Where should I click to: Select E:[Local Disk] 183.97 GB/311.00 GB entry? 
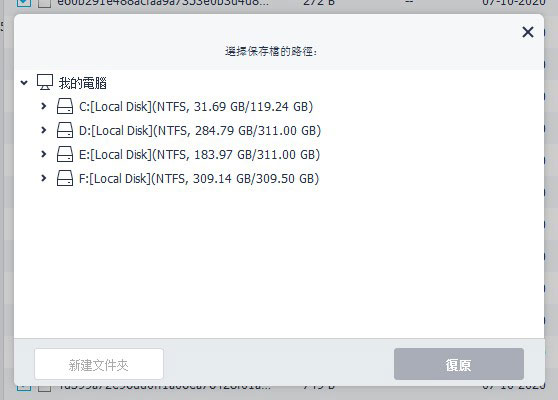click(x=199, y=154)
